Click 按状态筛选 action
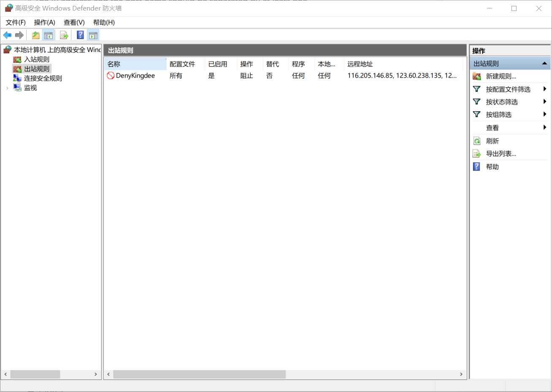Screen dimensions: 552x392 [x=502, y=102]
